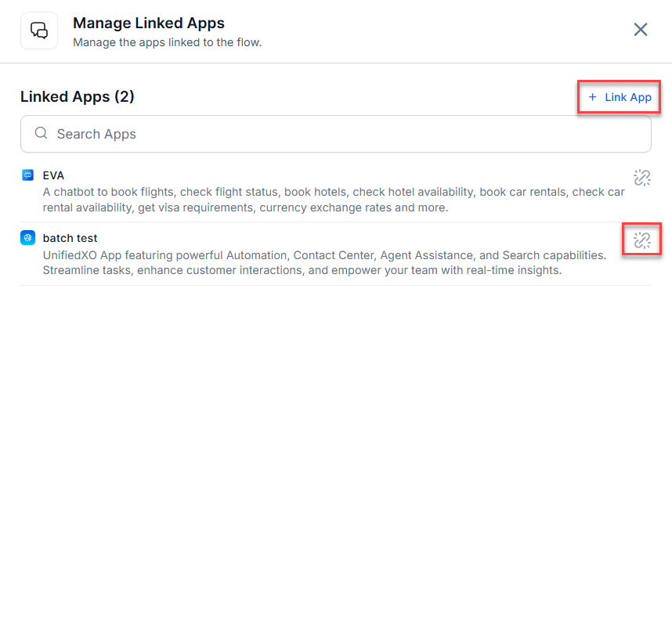Select the batch test app name
Image resolution: width=672 pixels, height=642 pixels.
pos(70,238)
